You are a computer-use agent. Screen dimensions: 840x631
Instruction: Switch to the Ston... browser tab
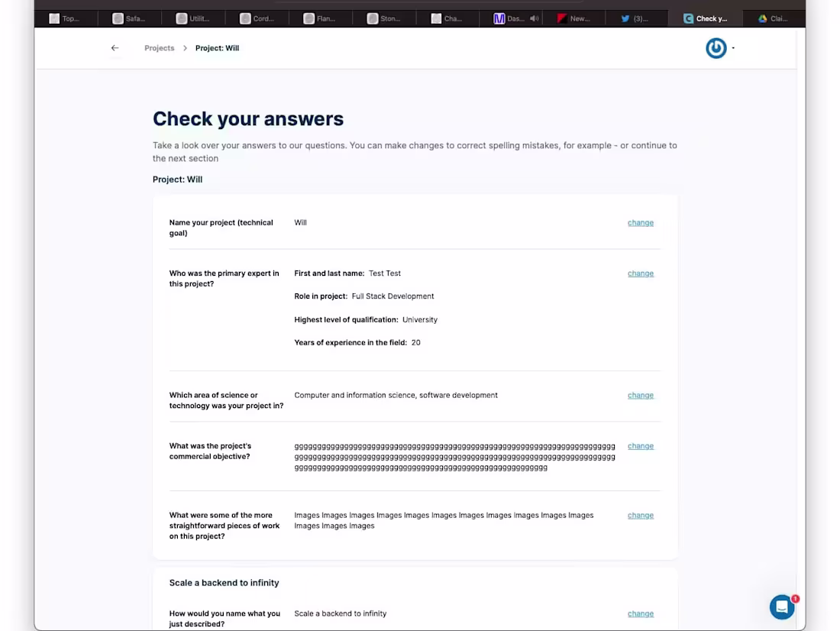pos(383,18)
